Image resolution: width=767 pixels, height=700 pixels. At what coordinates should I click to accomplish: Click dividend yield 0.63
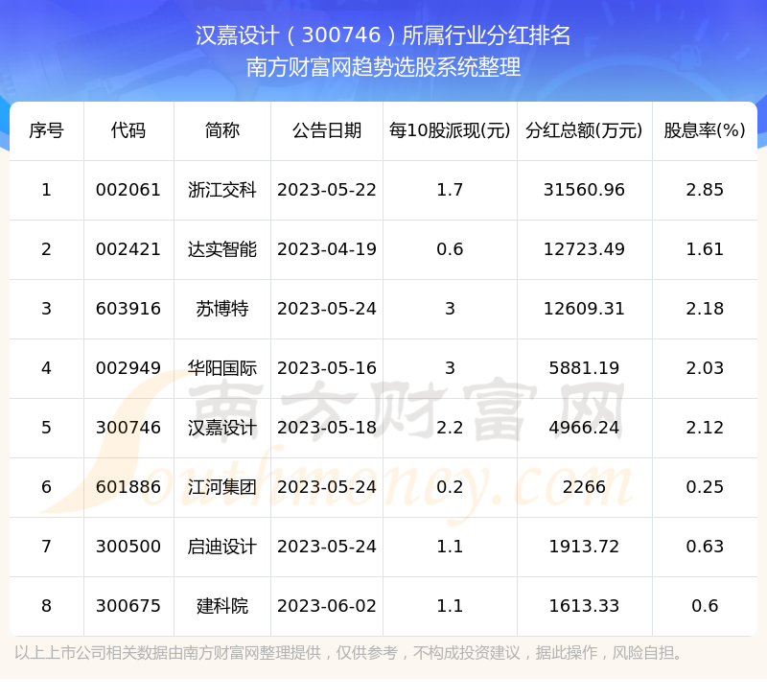(x=705, y=547)
